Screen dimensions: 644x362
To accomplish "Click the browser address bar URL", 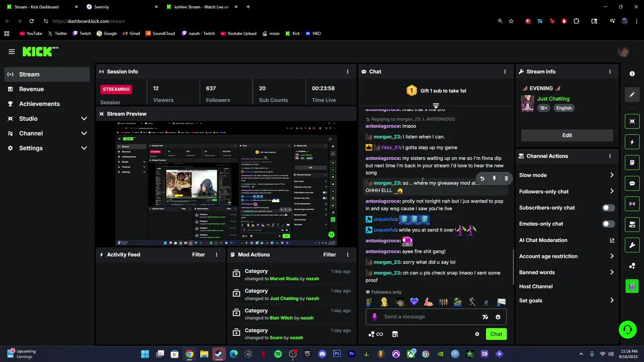I will [89, 21].
